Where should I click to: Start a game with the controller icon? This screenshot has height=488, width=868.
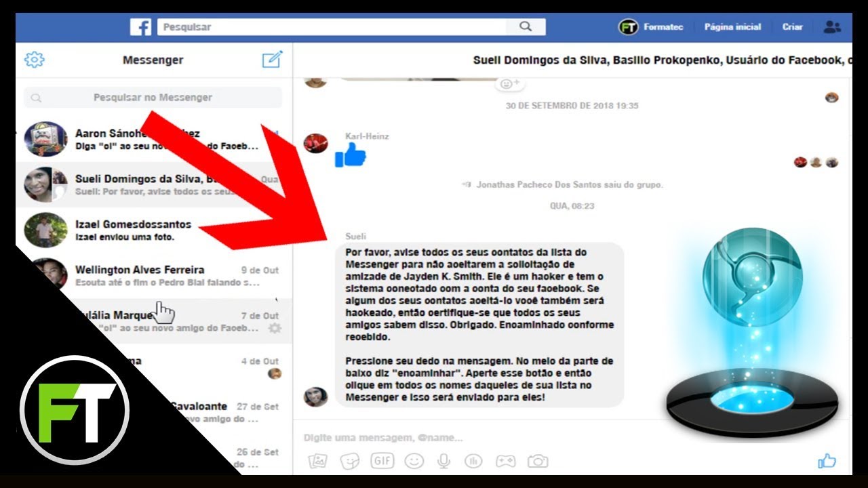[x=505, y=461]
